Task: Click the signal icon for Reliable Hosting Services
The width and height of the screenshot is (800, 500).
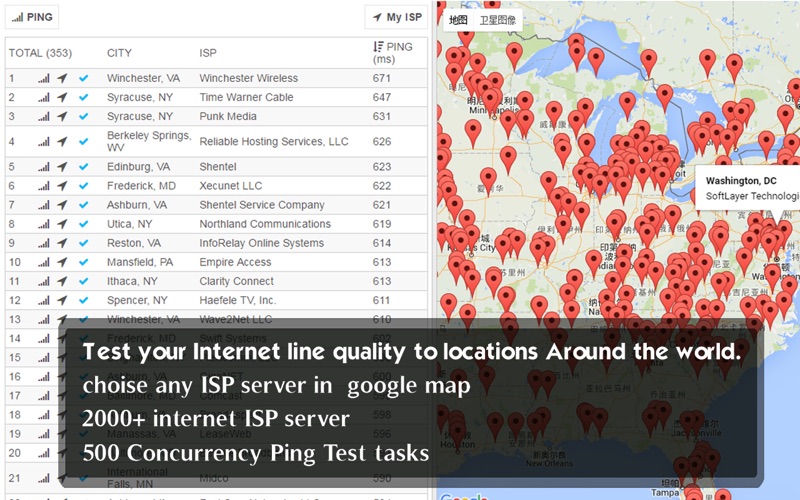Action: [x=44, y=142]
